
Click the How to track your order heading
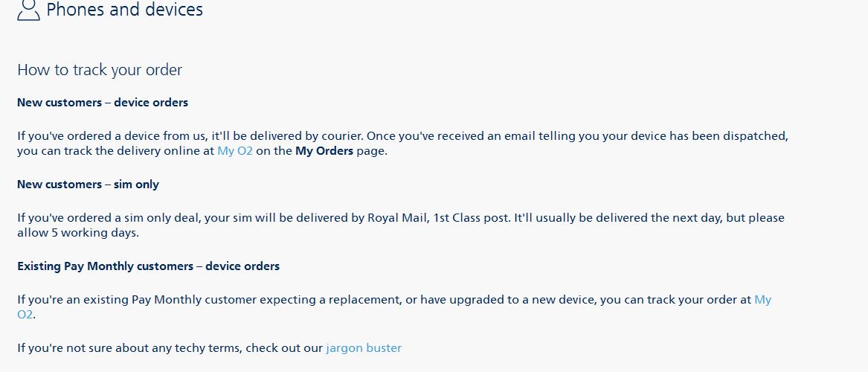pos(100,70)
